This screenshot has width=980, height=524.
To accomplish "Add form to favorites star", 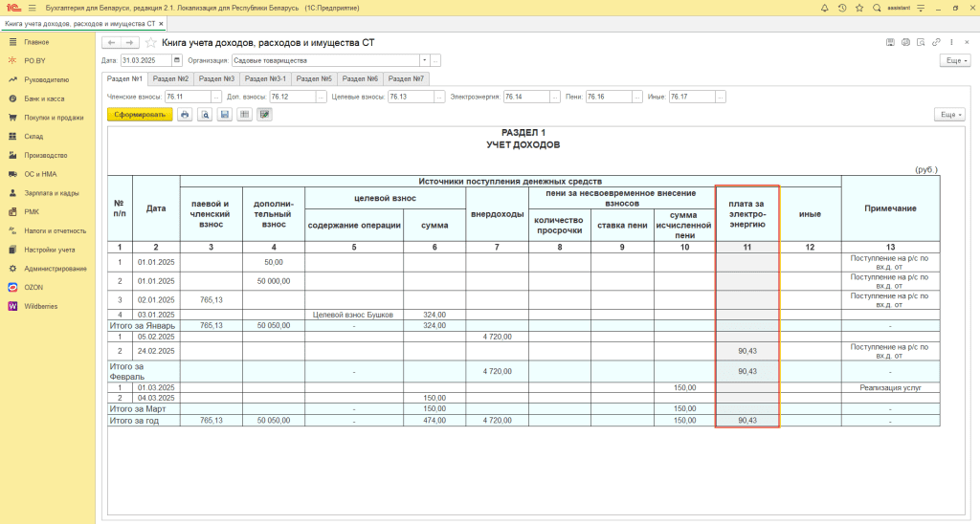I will click(x=150, y=42).
